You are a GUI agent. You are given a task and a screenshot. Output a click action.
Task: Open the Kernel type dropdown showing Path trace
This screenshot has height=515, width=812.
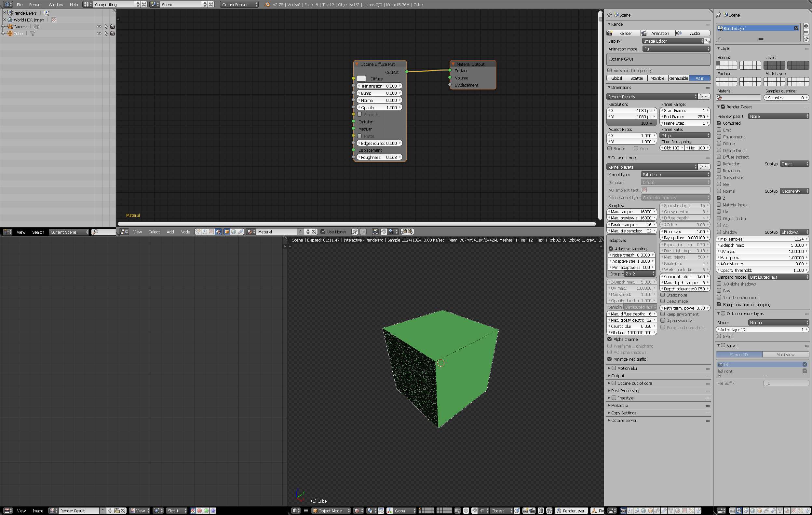tap(675, 174)
